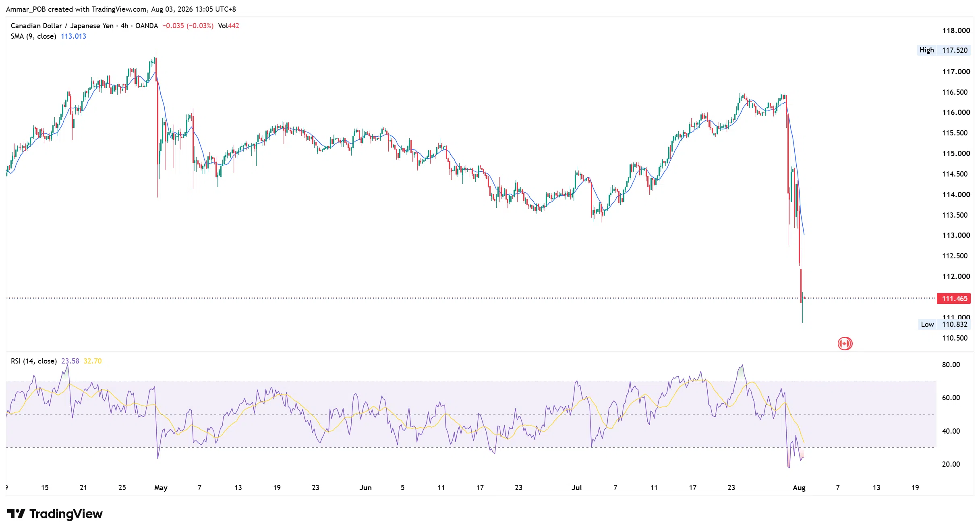Click the 113.000 price axis label
This screenshot has width=980, height=532.
(x=956, y=235)
